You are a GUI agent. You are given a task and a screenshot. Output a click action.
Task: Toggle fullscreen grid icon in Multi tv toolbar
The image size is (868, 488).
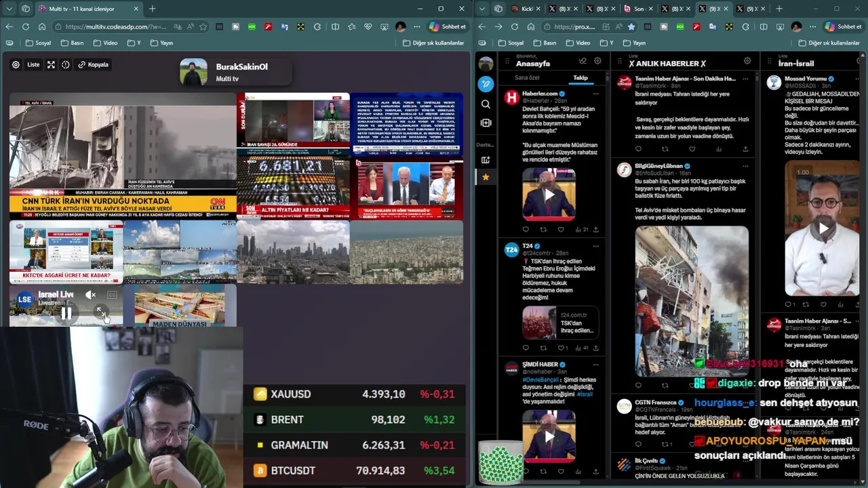51,64
